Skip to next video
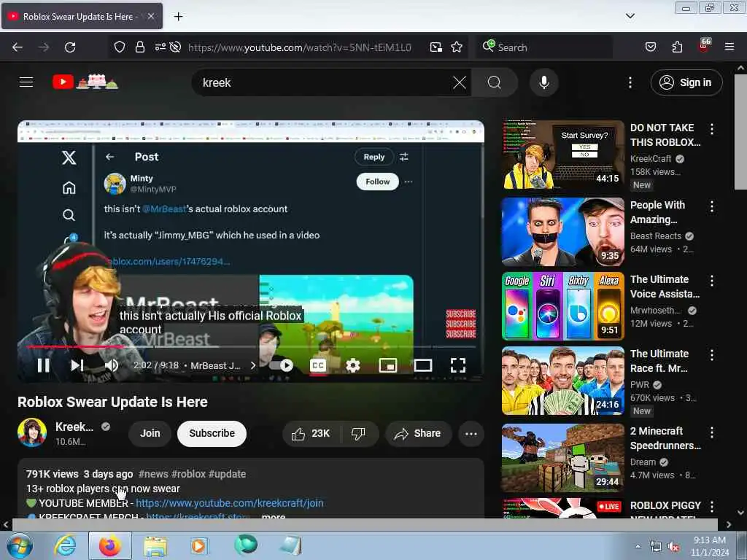The height and width of the screenshot is (560, 747). tap(77, 365)
